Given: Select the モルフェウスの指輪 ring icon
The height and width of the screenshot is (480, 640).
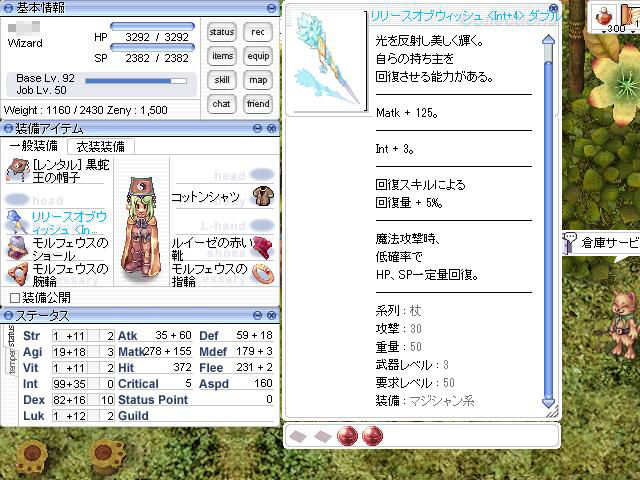Looking at the screenshot, I should [263, 273].
